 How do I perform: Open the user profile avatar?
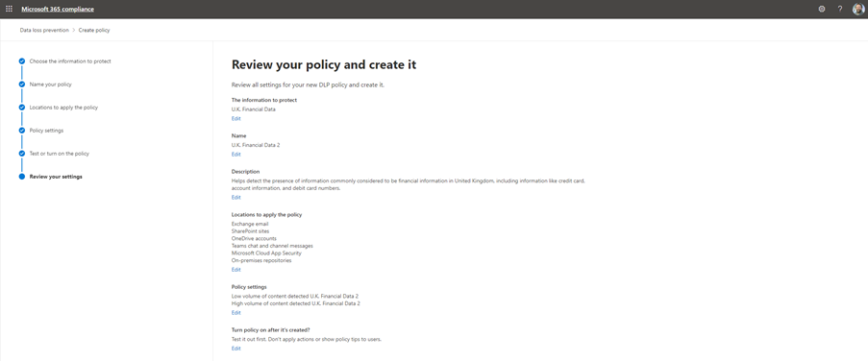pos(858,9)
